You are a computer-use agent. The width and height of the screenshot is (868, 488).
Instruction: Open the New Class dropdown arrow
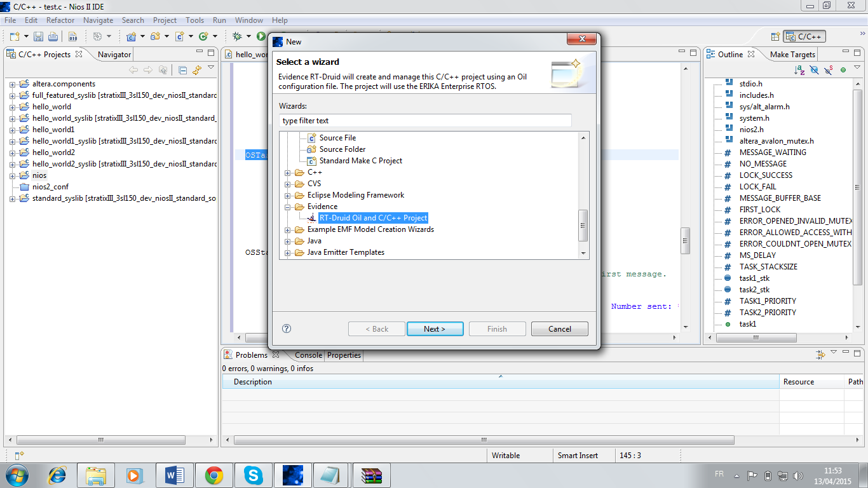(x=215, y=36)
